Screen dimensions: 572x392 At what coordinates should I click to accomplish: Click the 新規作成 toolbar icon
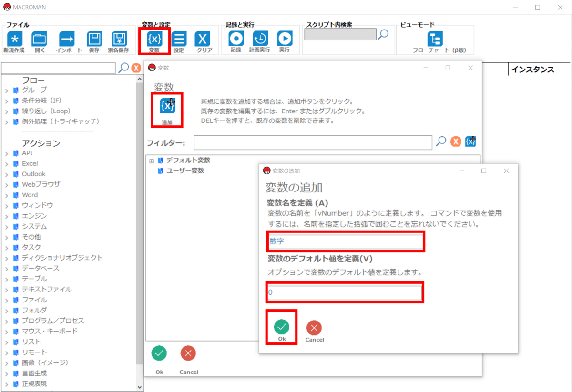pos(14,39)
